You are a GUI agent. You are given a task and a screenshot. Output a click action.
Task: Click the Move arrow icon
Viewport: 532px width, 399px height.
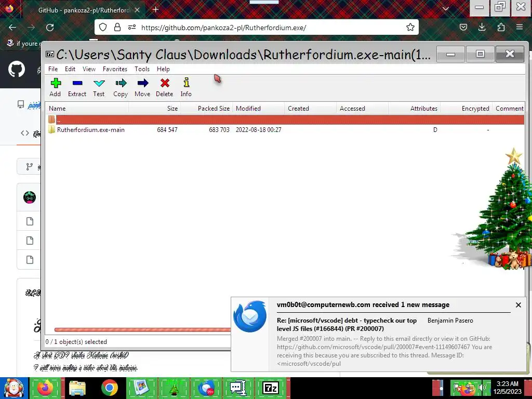[142, 87]
